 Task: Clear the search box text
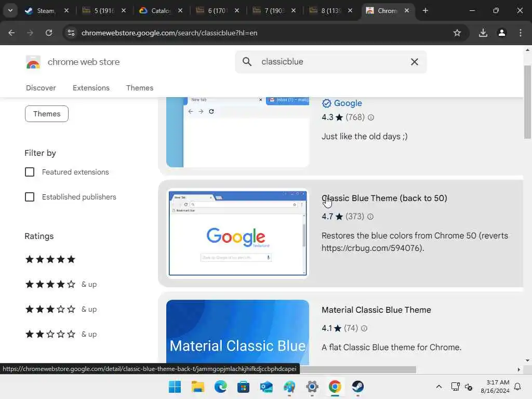click(x=414, y=62)
